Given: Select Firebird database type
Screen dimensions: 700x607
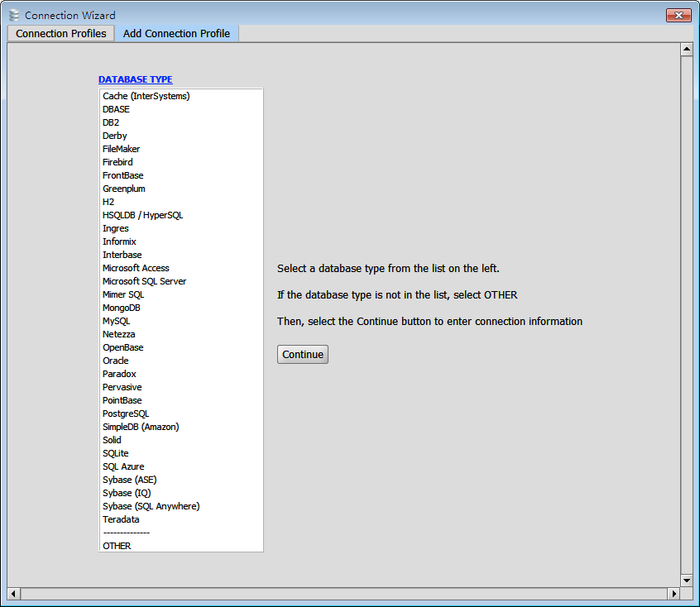Looking at the screenshot, I should pyautogui.click(x=181, y=162).
